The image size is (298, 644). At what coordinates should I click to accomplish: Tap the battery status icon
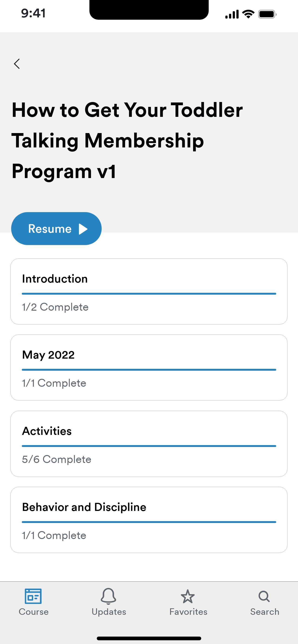click(267, 14)
